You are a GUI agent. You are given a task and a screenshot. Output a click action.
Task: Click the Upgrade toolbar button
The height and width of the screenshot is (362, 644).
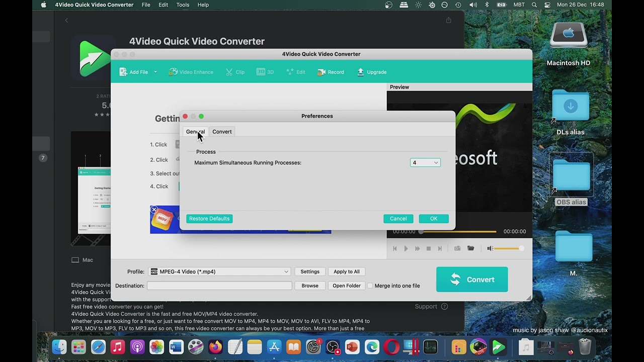click(372, 72)
